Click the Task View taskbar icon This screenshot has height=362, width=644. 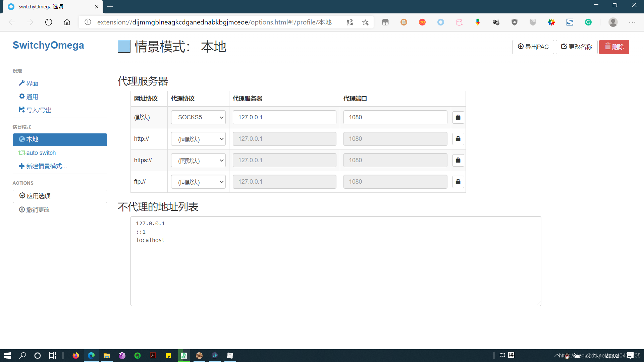[53, 355]
